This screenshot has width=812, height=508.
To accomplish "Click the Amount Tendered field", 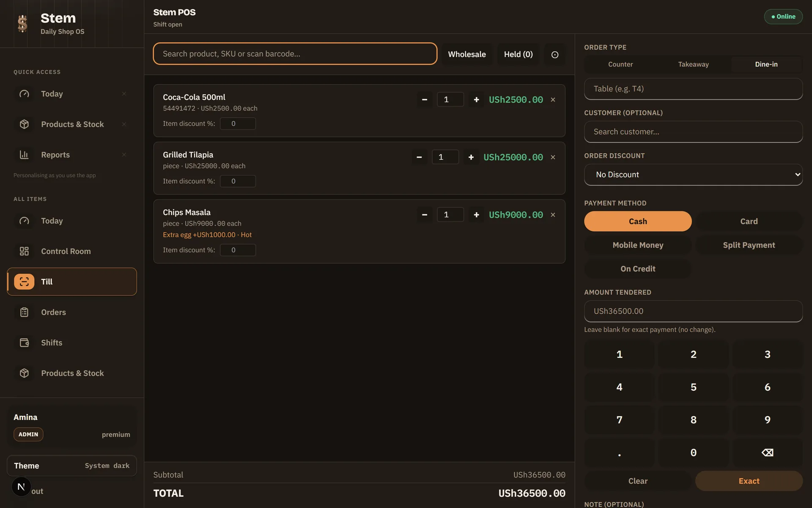I will point(693,311).
